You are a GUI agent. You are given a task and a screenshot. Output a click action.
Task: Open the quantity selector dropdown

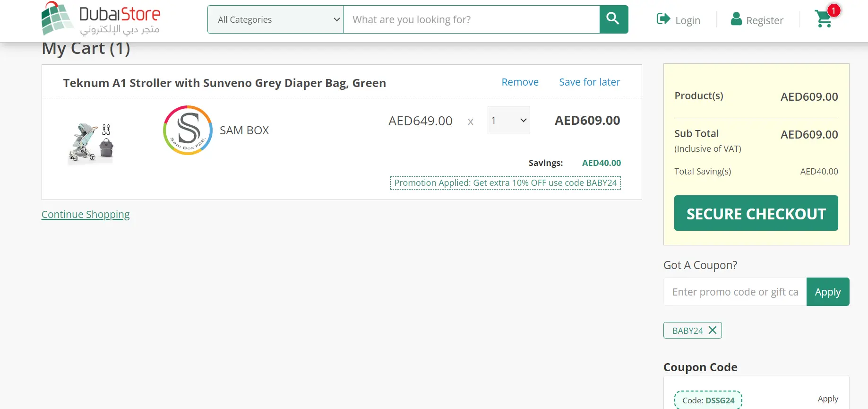coord(508,120)
